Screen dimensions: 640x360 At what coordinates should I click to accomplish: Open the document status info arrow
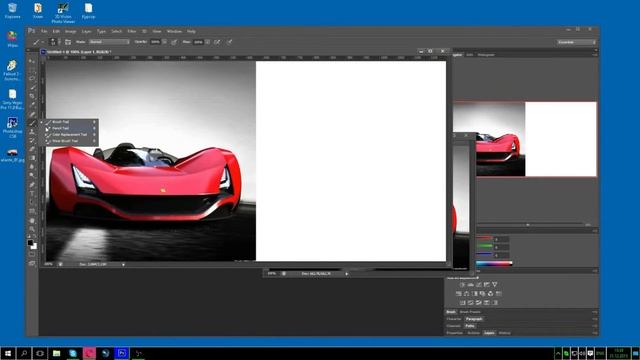[x=123, y=264]
